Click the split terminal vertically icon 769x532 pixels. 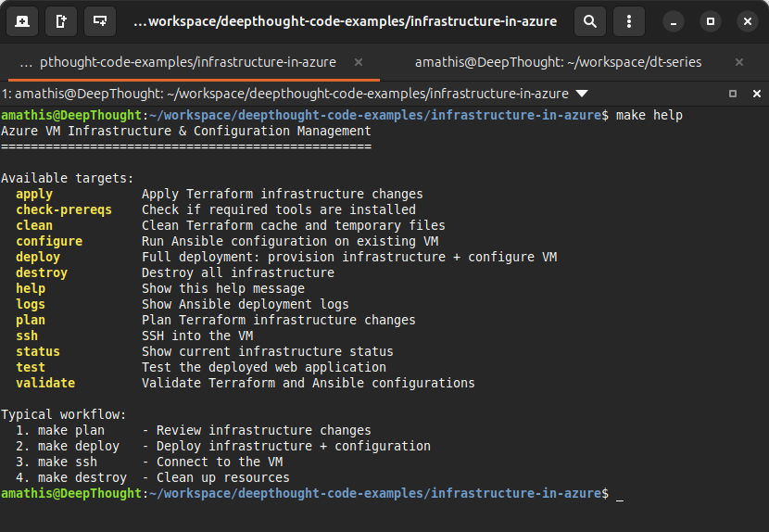[x=61, y=21]
